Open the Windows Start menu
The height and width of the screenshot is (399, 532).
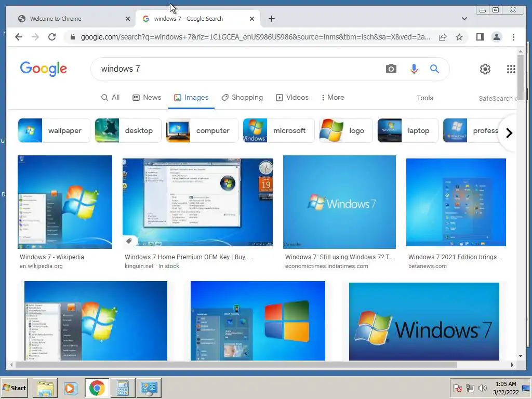[14, 388]
